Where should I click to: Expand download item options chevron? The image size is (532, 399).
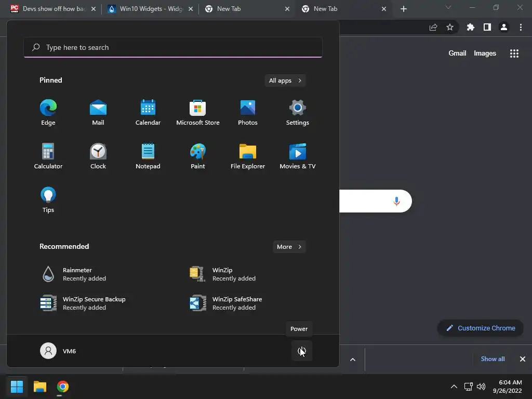353,360
